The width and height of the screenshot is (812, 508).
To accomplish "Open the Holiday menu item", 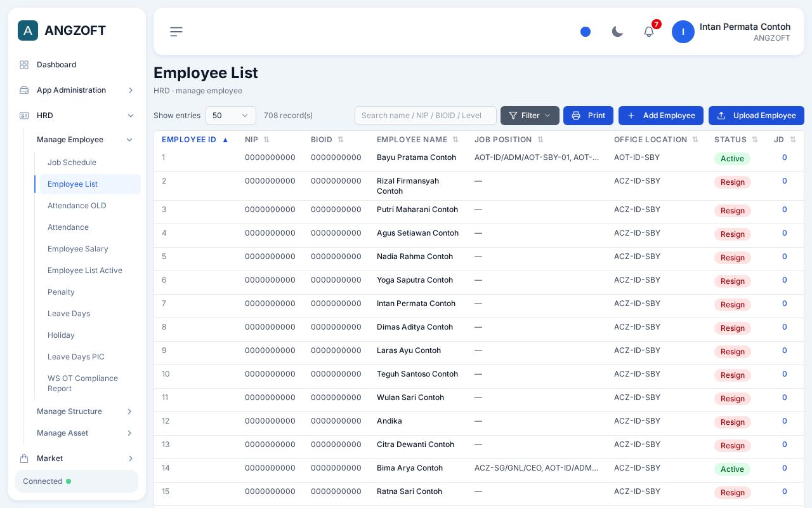I will click(x=90, y=335).
